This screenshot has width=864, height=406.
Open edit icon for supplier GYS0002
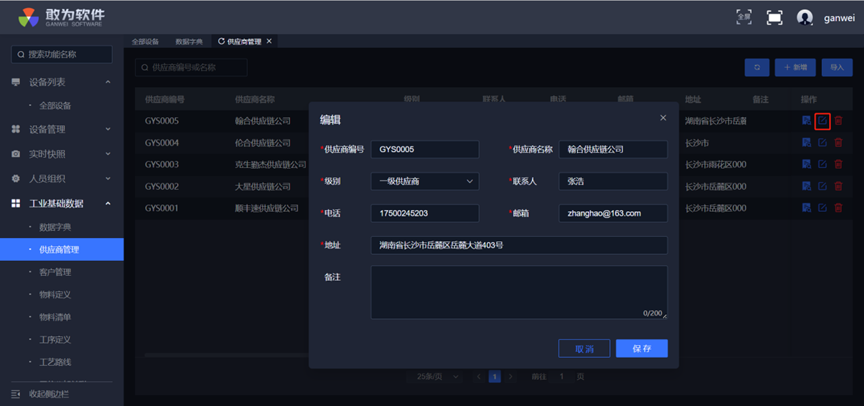coord(822,186)
